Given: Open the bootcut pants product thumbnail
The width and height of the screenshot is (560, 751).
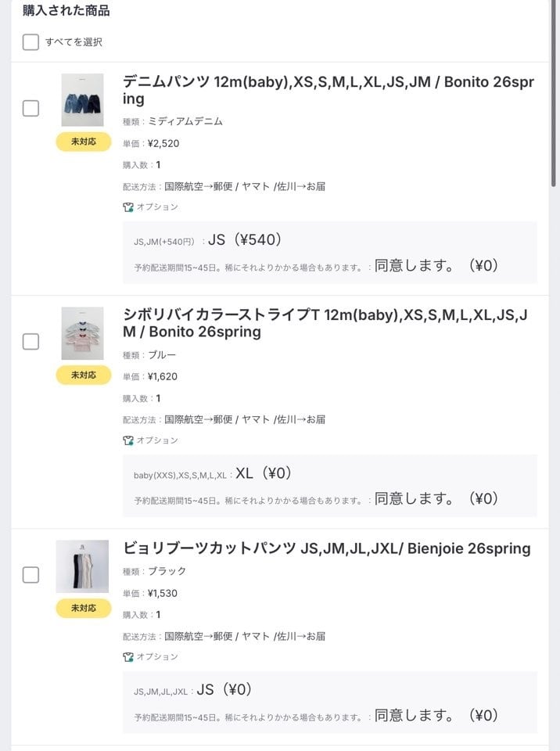Looking at the screenshot, I should pos(82,566).
